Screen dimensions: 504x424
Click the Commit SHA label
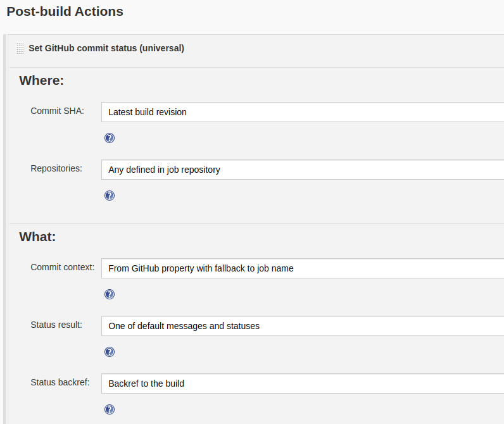click(x=57, y=111)
